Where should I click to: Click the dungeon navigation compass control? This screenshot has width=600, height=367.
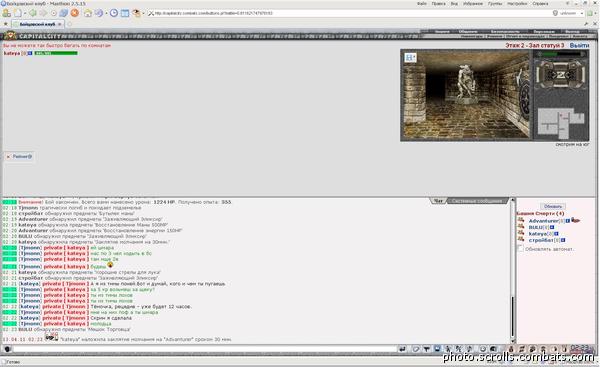coord(561,74)
